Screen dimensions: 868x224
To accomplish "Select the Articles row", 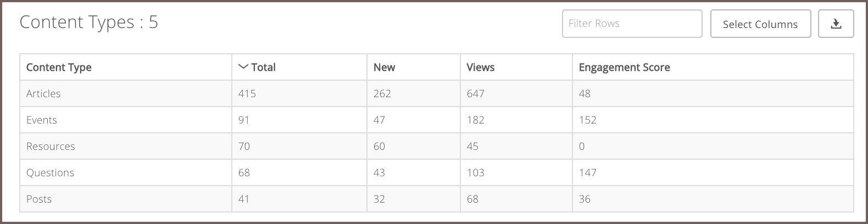I will [x=437, y=93].
